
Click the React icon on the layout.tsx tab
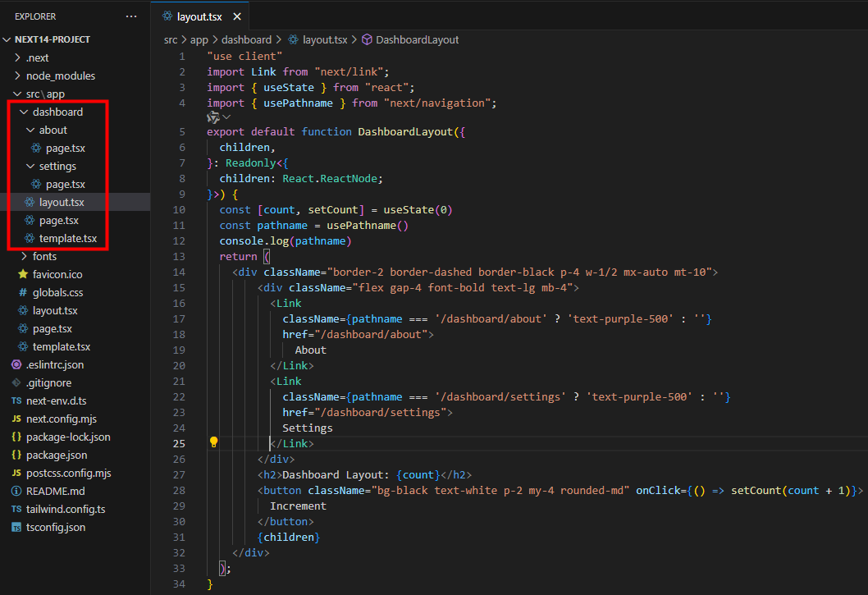(167, 16)
